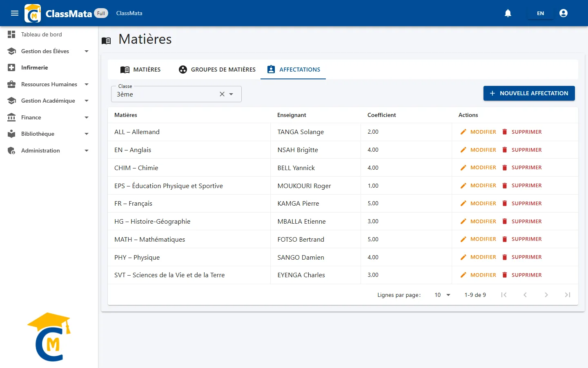Expand Gestion Académique menu

pyautogui.click(x=49, y=101)
